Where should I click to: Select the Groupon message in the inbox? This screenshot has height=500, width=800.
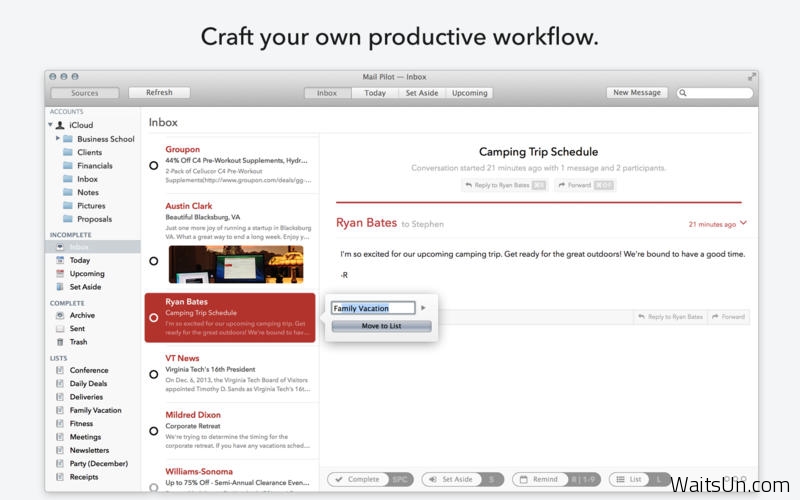(x=232, y=165)
